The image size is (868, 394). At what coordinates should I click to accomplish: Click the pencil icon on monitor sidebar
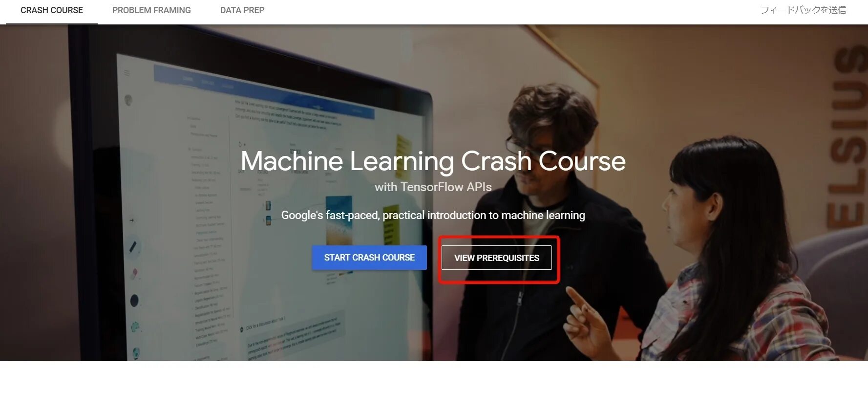point(133,246)
